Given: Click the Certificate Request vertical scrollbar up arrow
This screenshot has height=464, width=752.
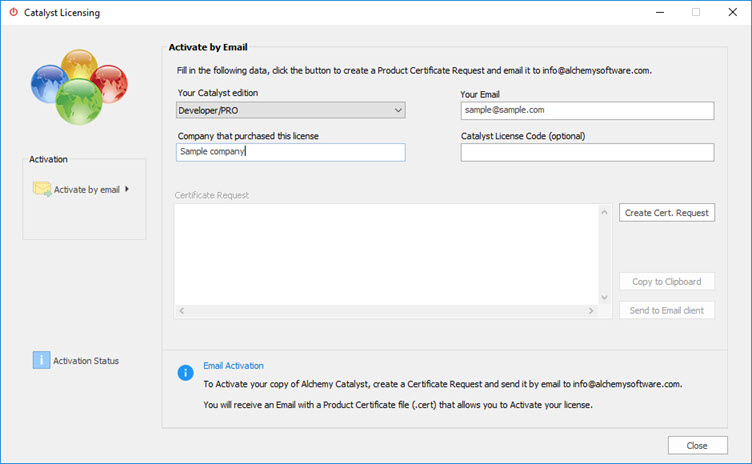Looking at the screenshot, I should pos(604,212).
